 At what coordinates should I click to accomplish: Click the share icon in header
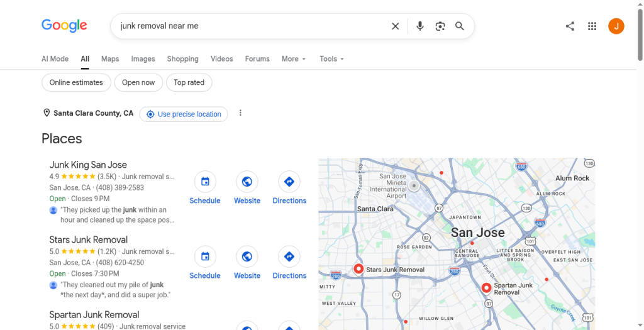[x=570, y=26]
